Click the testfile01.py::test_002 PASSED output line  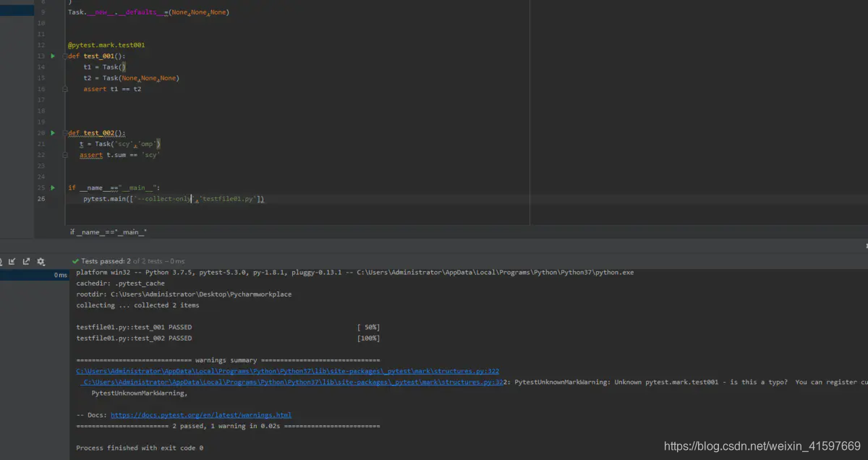tap(134, 338)
